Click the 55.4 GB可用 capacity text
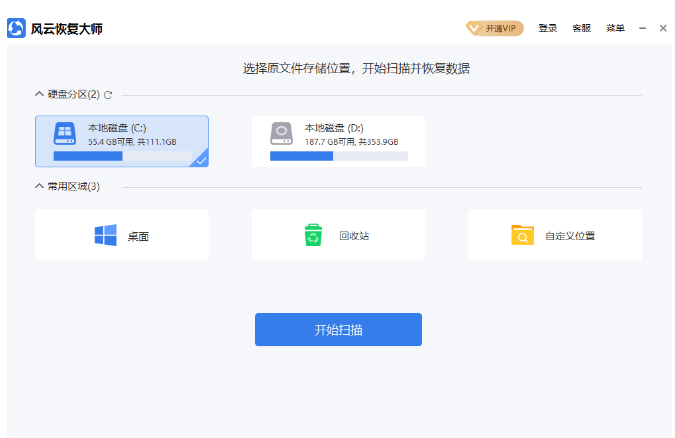The width and height of the screenshot is (675, 438). click(x=132, y=142)
